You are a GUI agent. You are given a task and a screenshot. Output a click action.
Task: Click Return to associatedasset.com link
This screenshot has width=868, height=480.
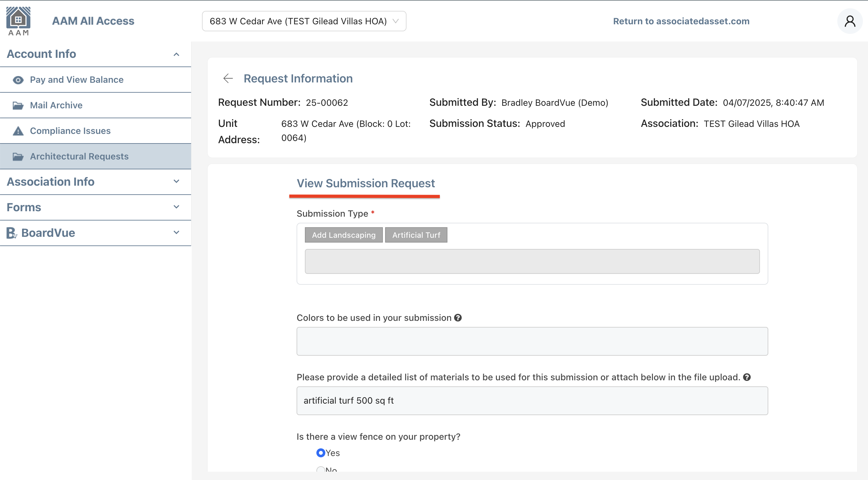pyautogui.click(x=681, y=21)
